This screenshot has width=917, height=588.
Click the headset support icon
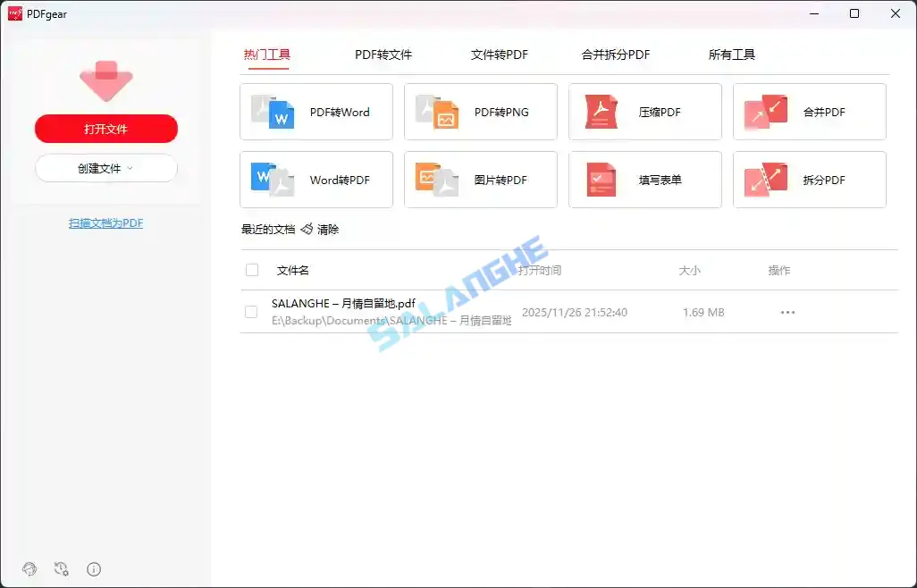pos(29,569)
